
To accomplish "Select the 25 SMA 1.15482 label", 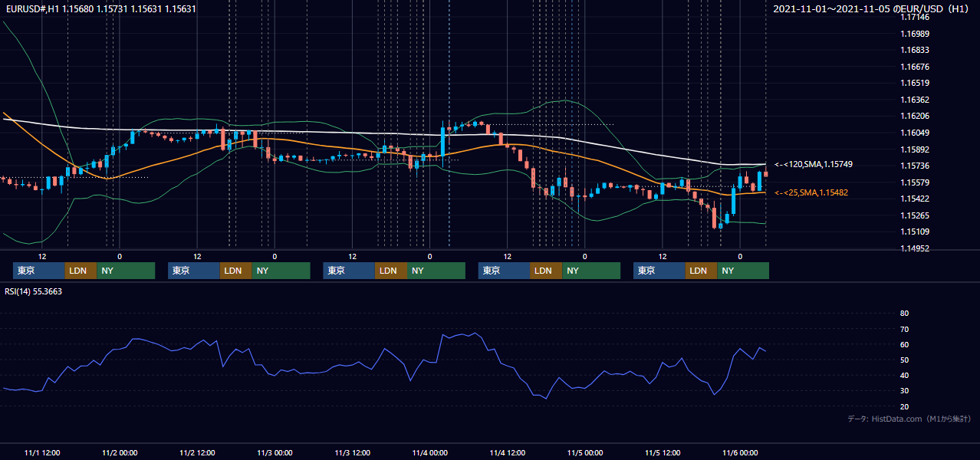I will point(813,192).
